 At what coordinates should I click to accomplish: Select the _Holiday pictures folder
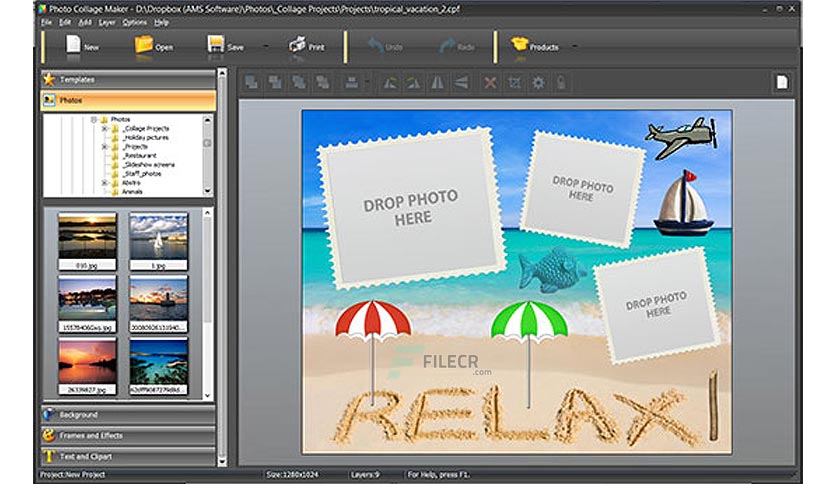pos(145,138)
